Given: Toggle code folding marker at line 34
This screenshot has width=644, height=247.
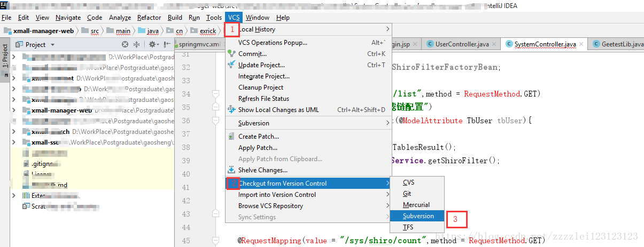Looking at the screenshot, I should [x=216, y=94].
